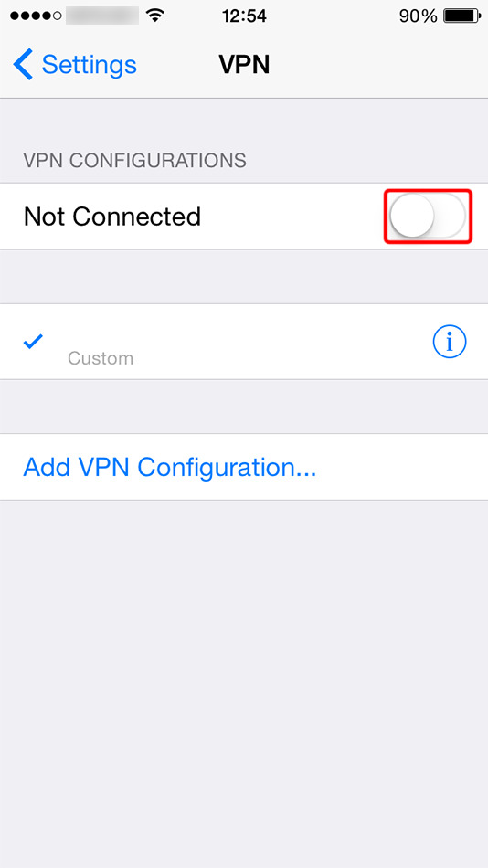The image size is (488, 868).
Task: Tap the blue checkmark beside Custom
Action: tap(33, 342)
